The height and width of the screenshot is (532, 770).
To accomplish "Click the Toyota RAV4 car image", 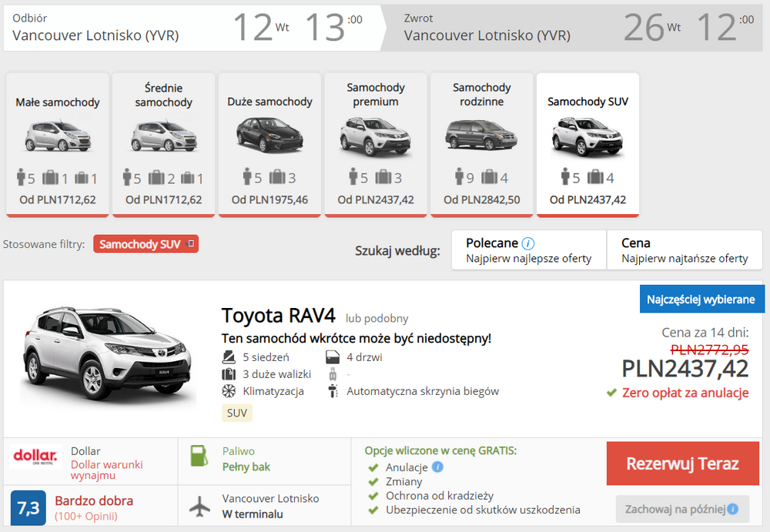I will pos(107,356).
